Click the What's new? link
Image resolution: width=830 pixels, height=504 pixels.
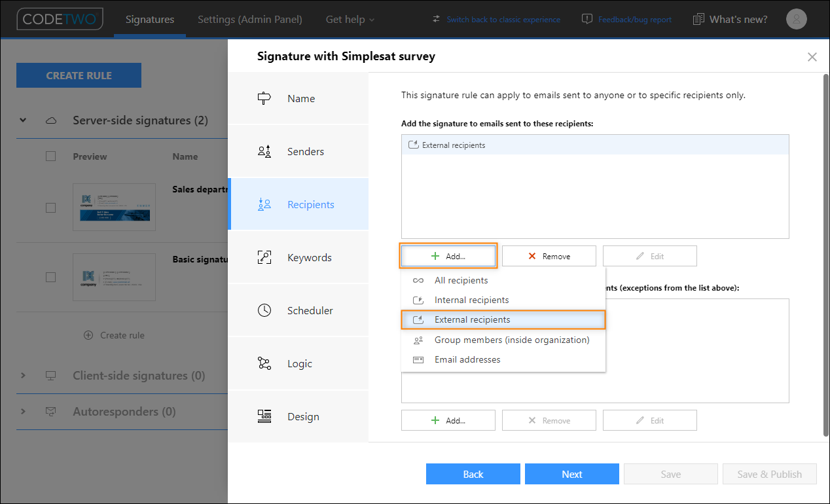click(x=738, y=20)
